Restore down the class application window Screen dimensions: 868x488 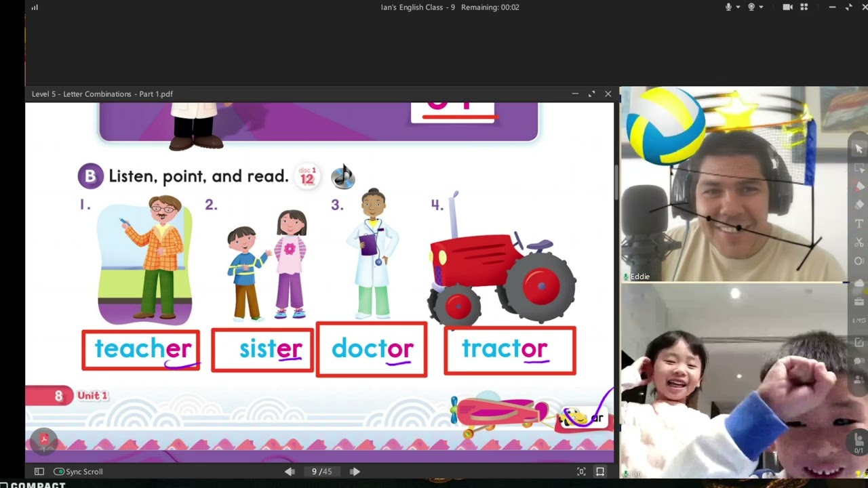point(848,7)
